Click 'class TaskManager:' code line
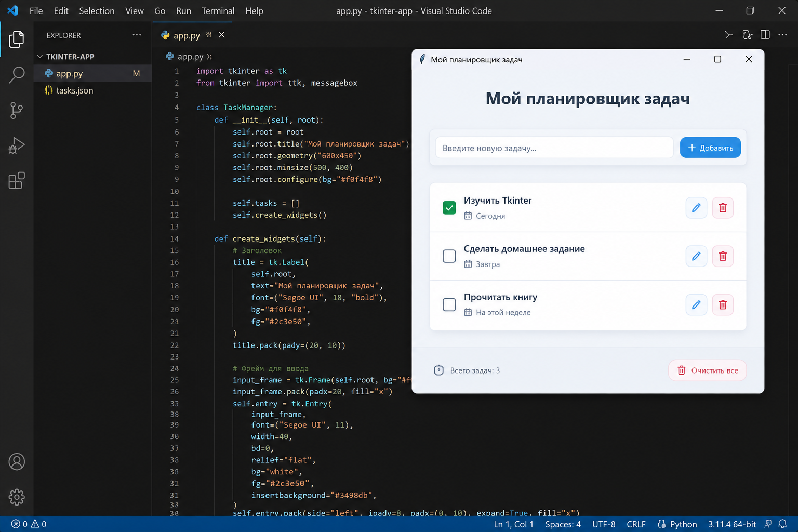Viewport: 798px width, 532px height. coord(236,107)
